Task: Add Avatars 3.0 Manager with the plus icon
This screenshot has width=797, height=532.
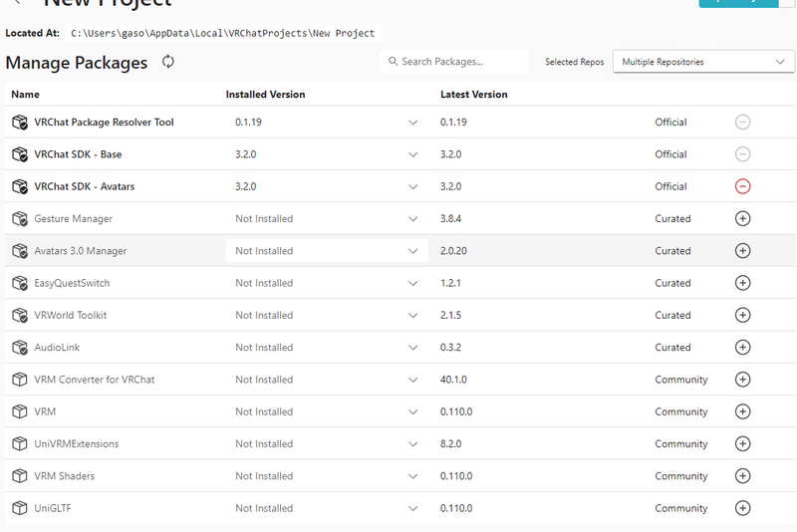Action: [742, 250]
